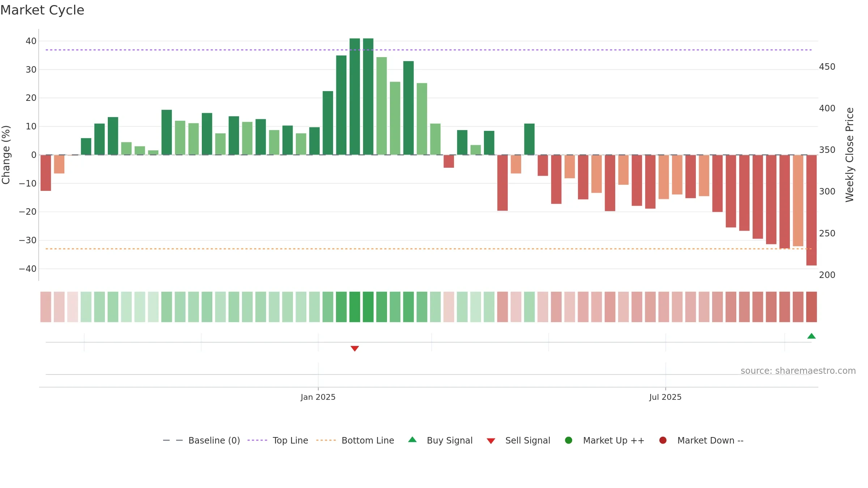Click the red Sell Signal triangle marker
This screenshot has height=488, width=868.
pos(355,348)
